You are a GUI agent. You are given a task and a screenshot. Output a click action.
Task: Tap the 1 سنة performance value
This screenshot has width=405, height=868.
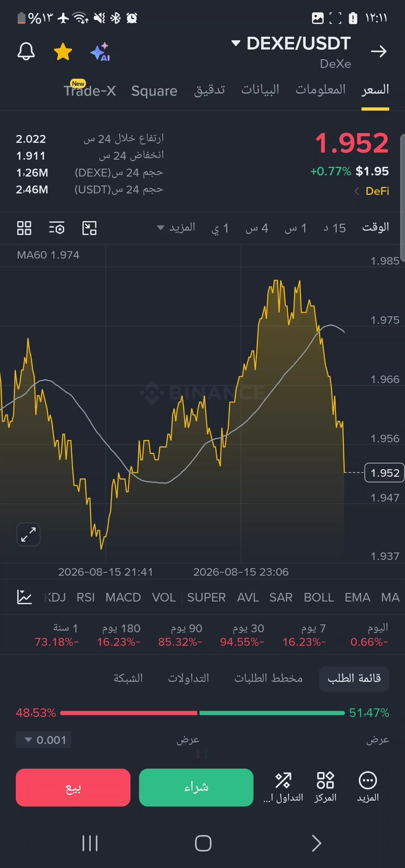pos(57,642)
